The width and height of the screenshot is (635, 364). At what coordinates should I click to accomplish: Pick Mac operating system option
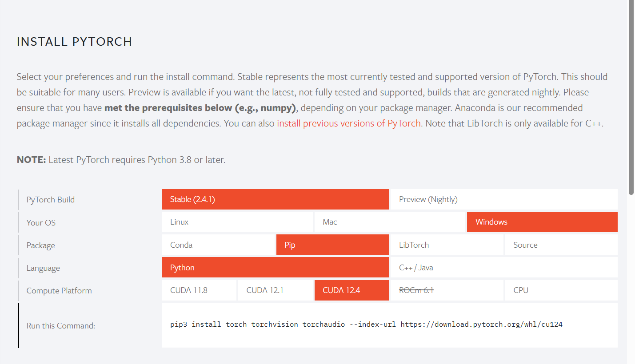point(390,222)
